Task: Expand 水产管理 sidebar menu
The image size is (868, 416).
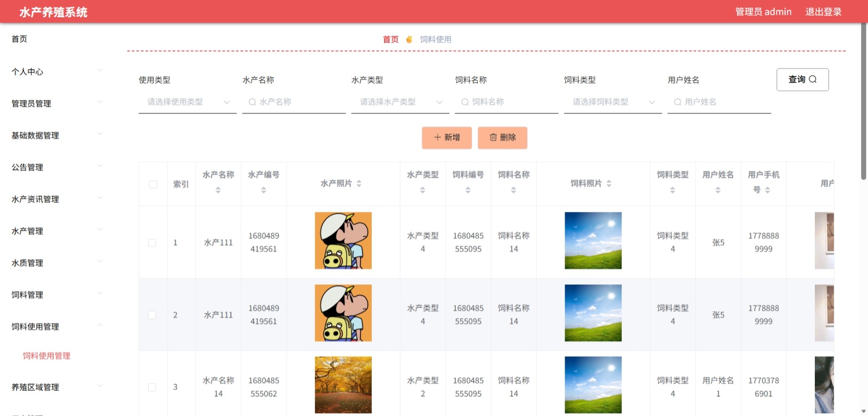Action: (x=57, y=231)
